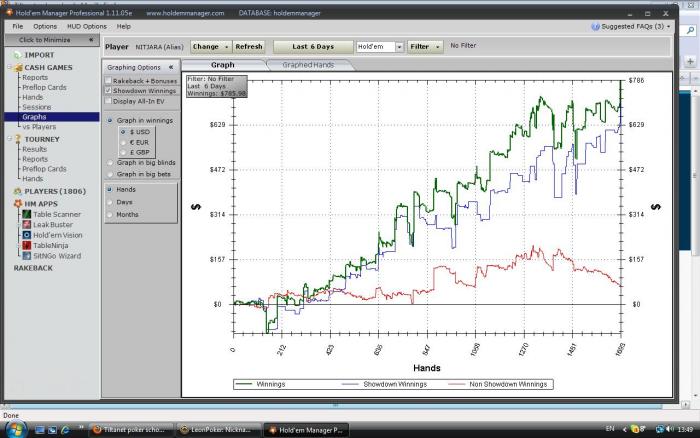Select Graph in big blinds option
Viewport: 700px width, 438px height.
[x=110, y=163]
